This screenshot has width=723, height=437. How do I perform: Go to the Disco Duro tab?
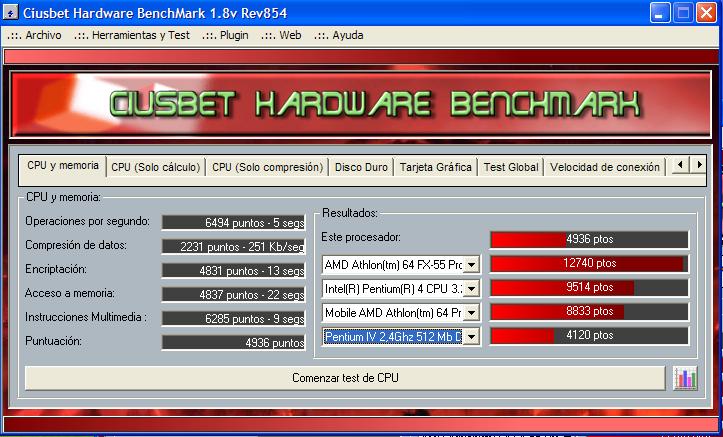click(x=361, y=167)
